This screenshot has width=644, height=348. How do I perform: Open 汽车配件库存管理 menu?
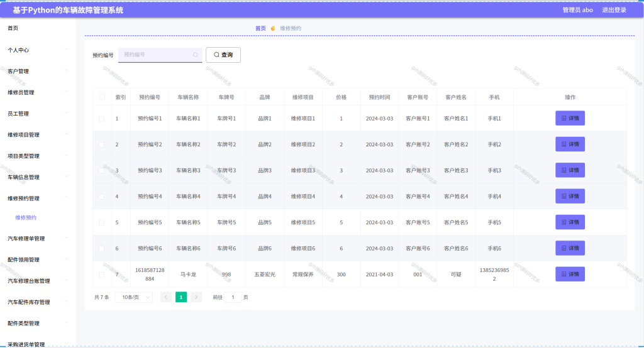click(x=38, y=302)
